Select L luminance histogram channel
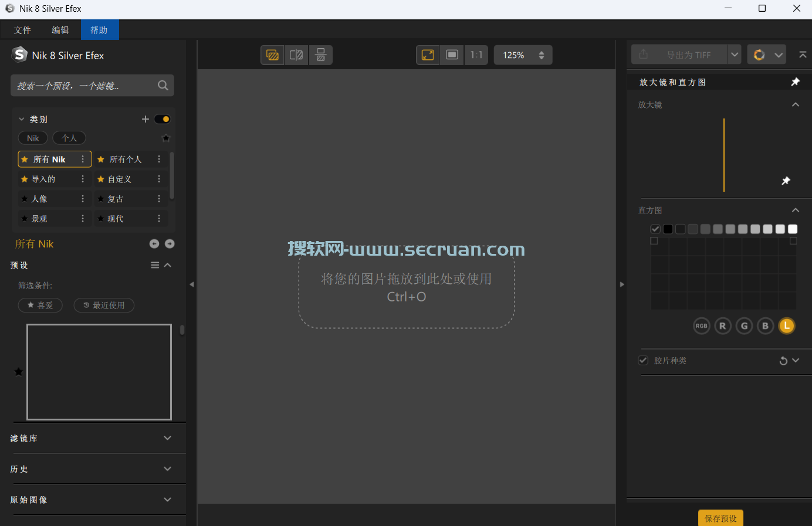This screenshot has width=812, height=526. 787,326
